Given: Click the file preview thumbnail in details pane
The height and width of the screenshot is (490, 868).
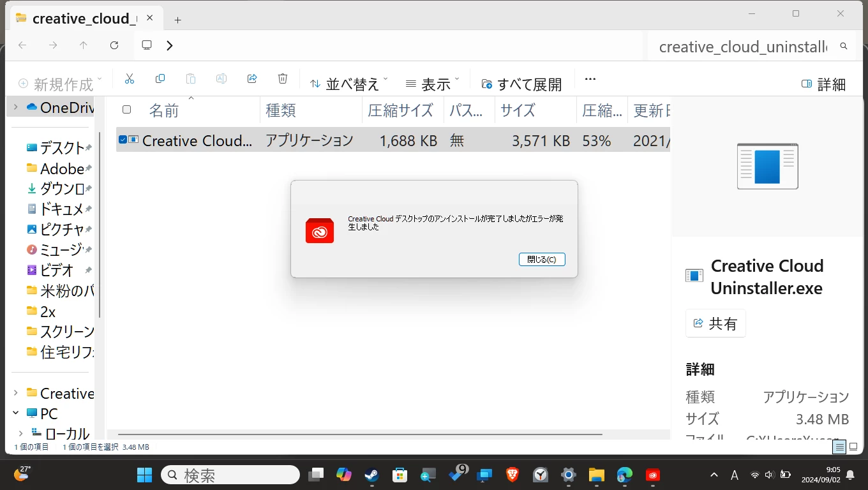Looking at the screenshot, I should click(768, 167).
